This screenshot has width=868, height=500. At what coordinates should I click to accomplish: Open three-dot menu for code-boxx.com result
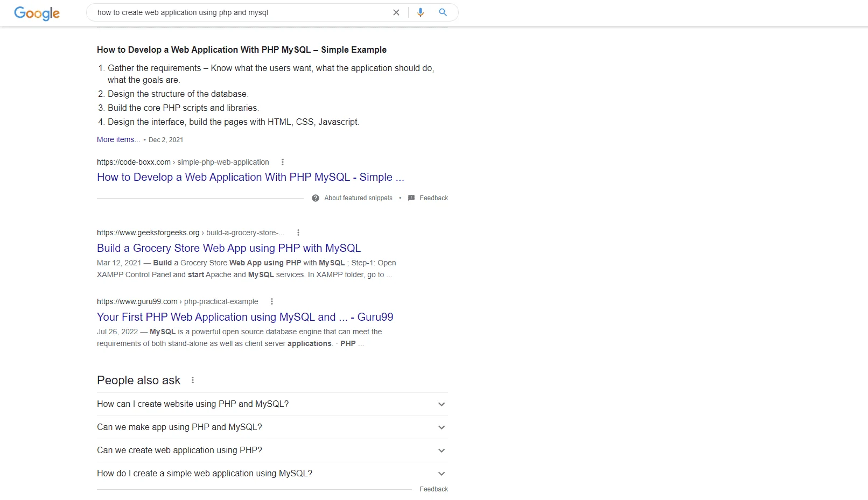[x=283, y=162]
